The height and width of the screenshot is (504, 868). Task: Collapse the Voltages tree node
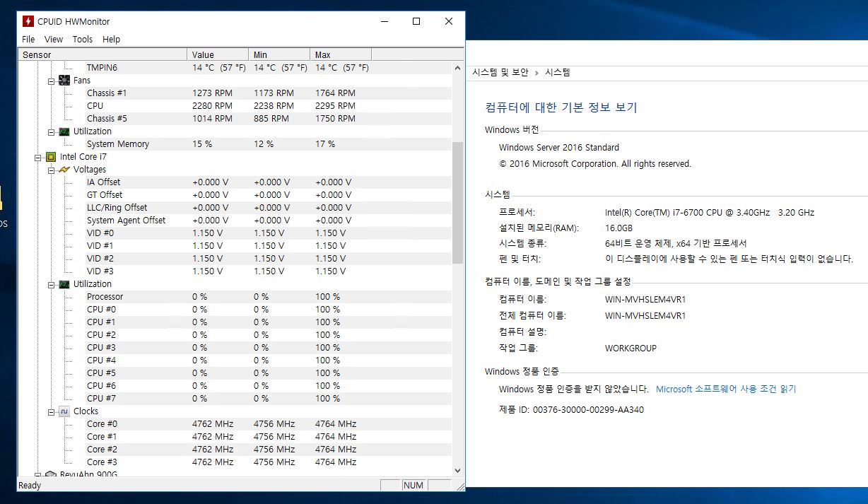(52, 170)
